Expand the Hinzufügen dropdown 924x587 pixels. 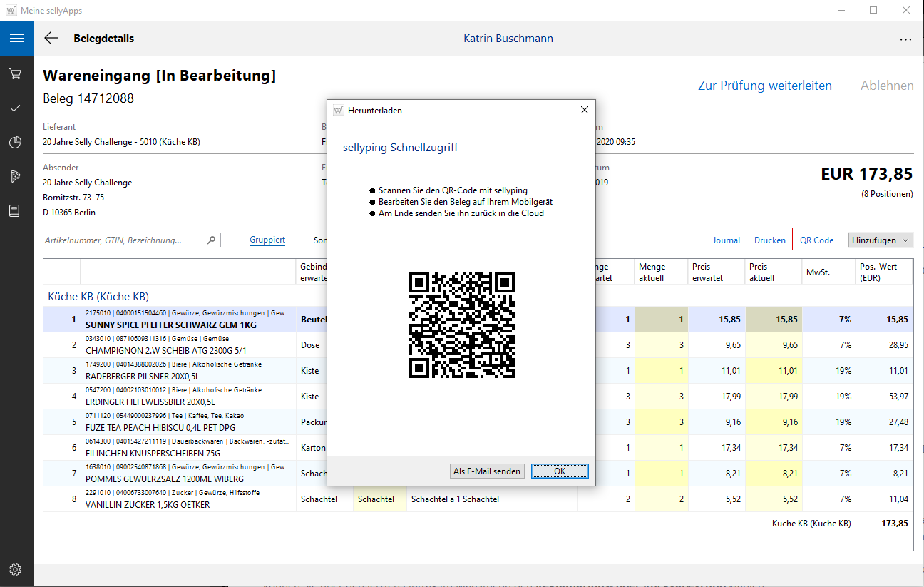pos(880,240)
